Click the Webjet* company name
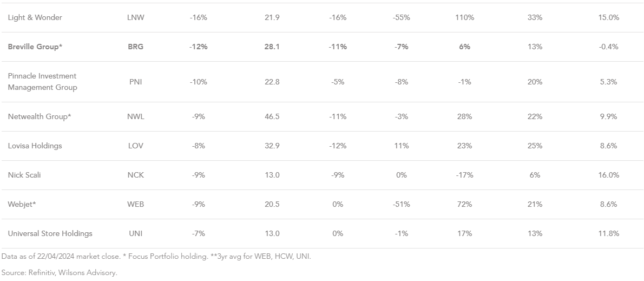The width and height of the screenshot is (644, 281). pyautogui.click(x=22, y=204)
